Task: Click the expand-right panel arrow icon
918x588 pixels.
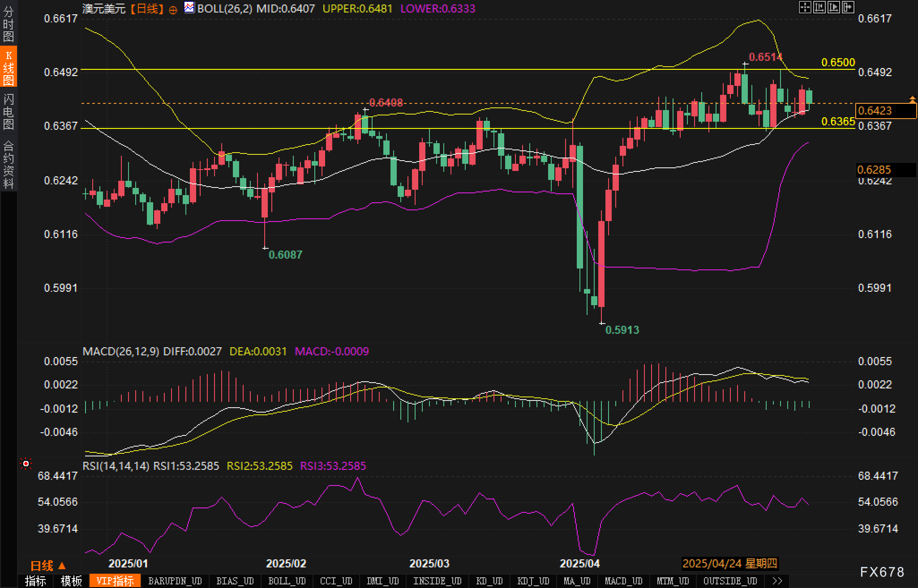Action: [848, 7]
